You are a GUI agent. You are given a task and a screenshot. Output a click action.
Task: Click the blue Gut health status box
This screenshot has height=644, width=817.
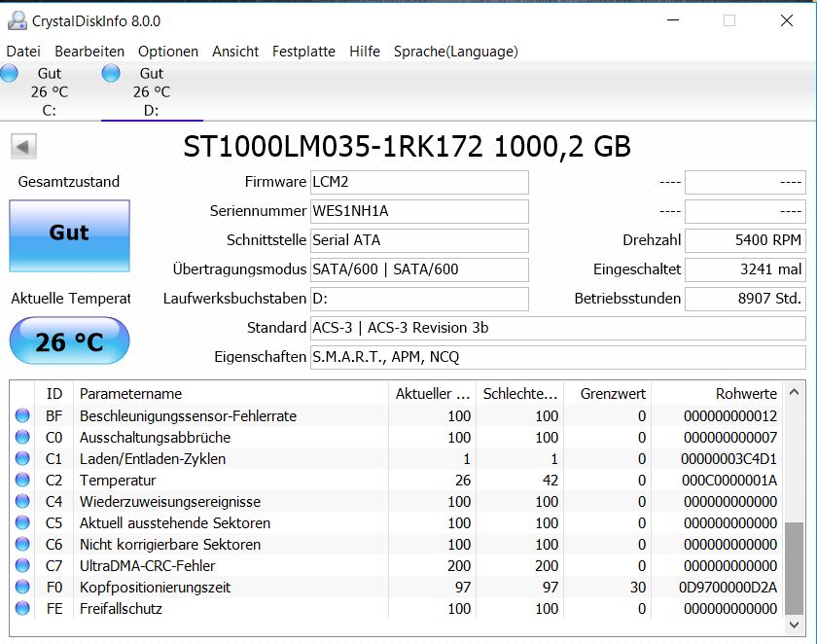click(x=68, y=236)
